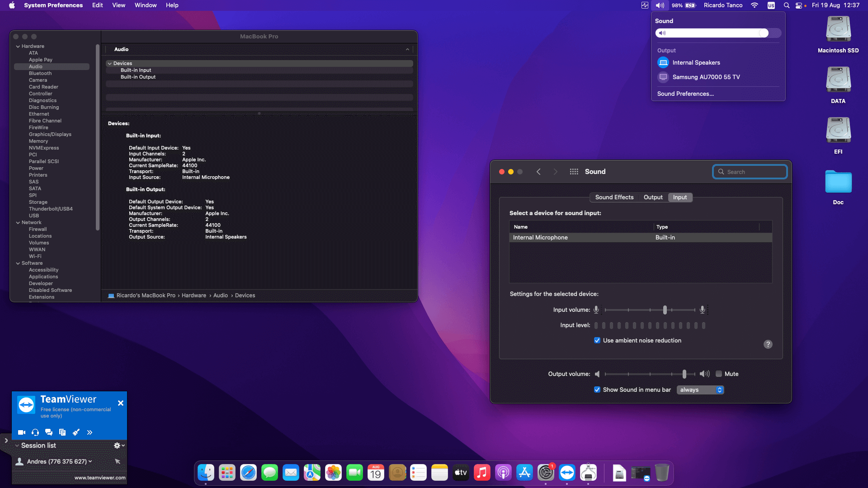Open TeamViewer voice over IP headset tool
Screen dimensions: 868x488
click(35, 432)
